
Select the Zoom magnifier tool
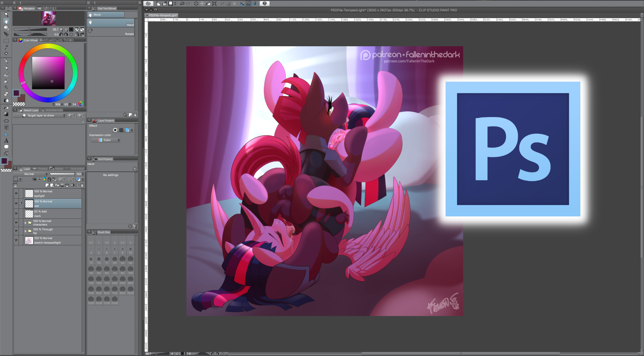tap(6, 14)
